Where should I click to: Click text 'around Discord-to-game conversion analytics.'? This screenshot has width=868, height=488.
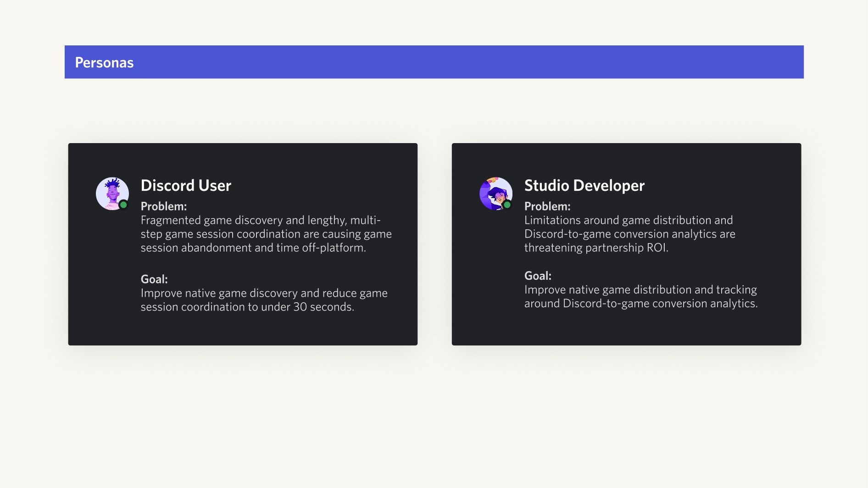(641, 304)
